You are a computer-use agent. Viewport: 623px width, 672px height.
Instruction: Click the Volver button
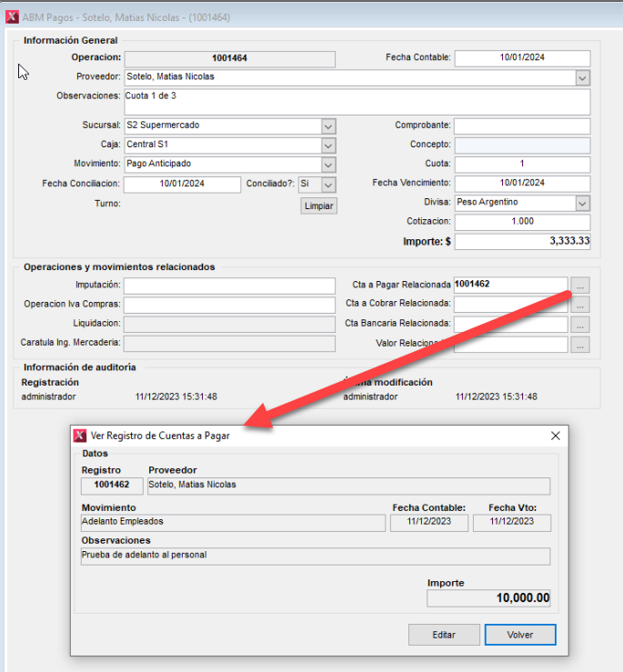519,635
